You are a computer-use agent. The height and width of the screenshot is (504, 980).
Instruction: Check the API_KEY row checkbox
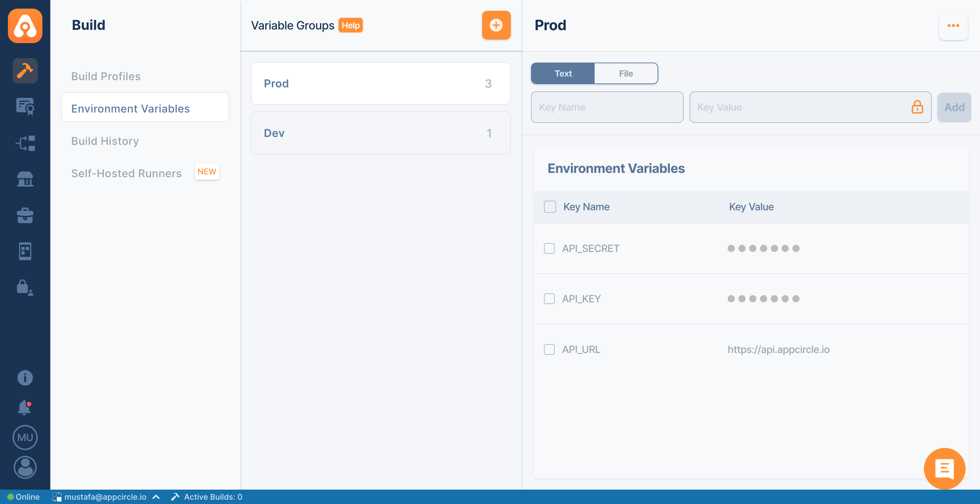coord(549,299)
